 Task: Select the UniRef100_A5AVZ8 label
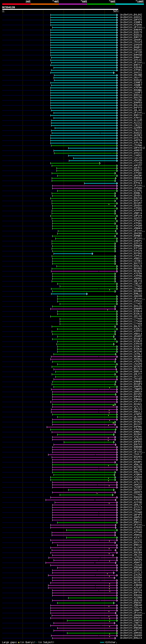[x=131, y=161]
